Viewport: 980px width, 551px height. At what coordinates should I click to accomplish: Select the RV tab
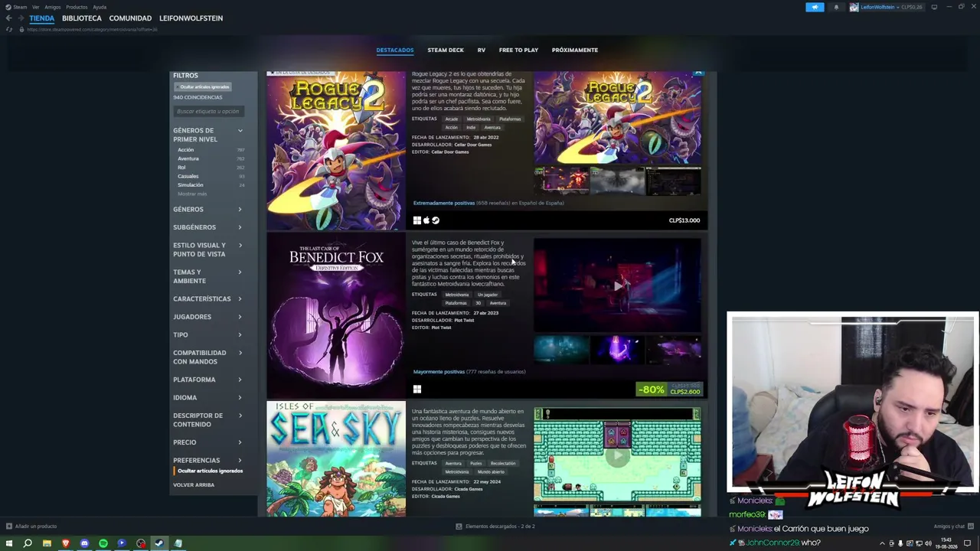[482, 51]
